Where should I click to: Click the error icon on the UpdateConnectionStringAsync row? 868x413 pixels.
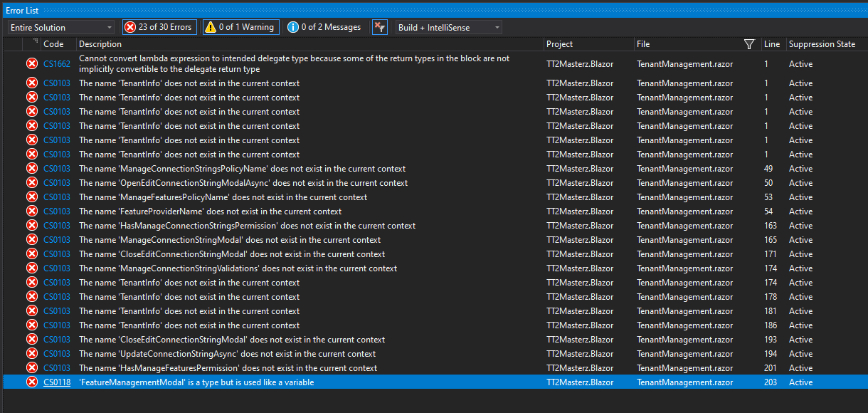(x=31, y=353)
